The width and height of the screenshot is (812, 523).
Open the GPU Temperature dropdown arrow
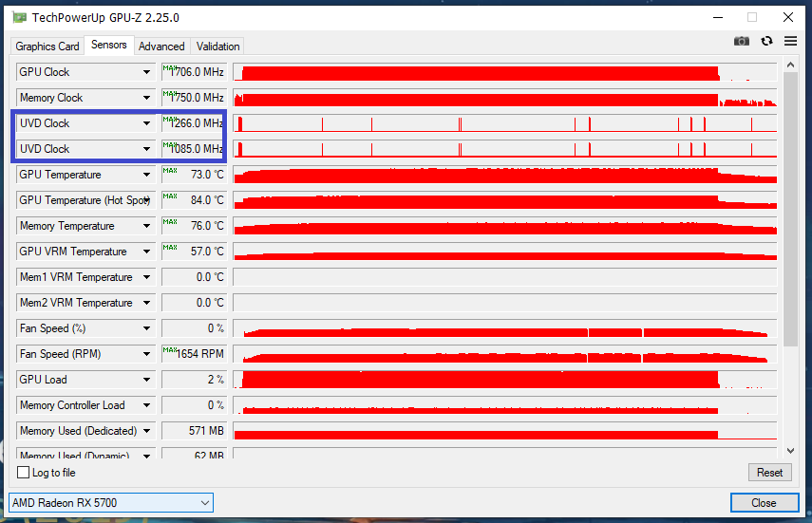coord(146,175)
